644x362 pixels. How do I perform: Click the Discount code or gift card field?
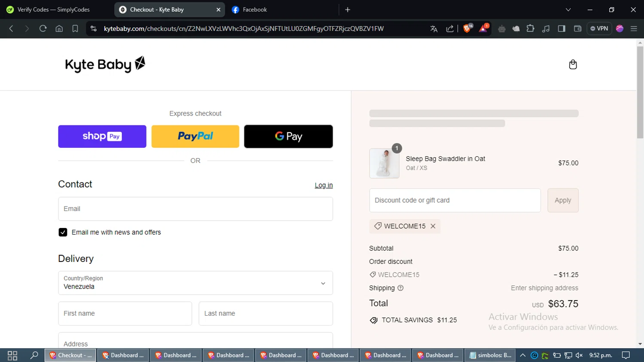pyautogui.click(x=455, y=201)
